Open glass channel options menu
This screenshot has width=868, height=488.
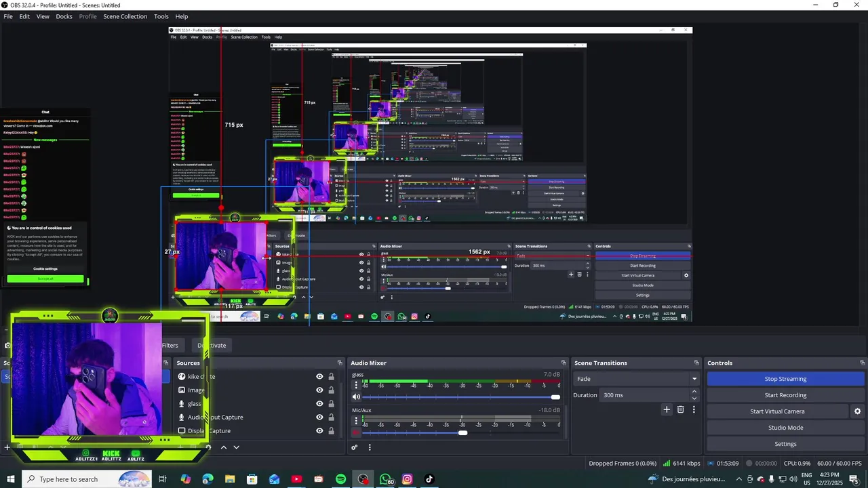[356, 385]
